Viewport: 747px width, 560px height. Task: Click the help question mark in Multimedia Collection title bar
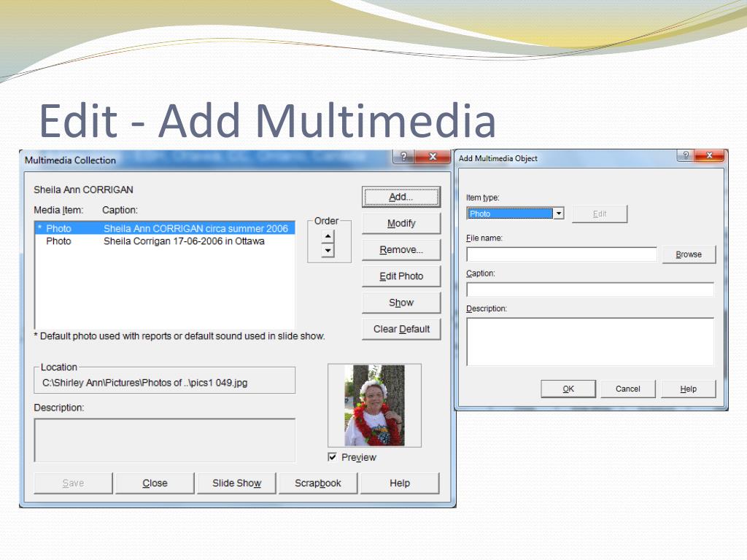point(403,157)
